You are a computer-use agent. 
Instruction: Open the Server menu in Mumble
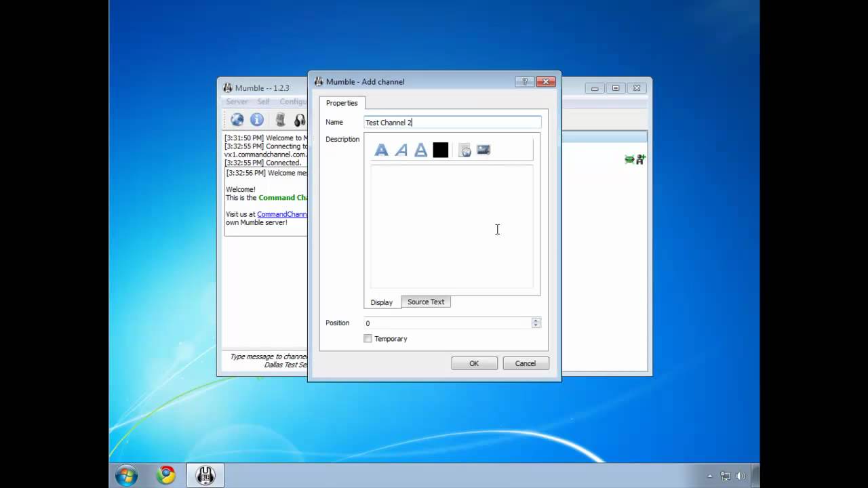[x=237, y=102]
